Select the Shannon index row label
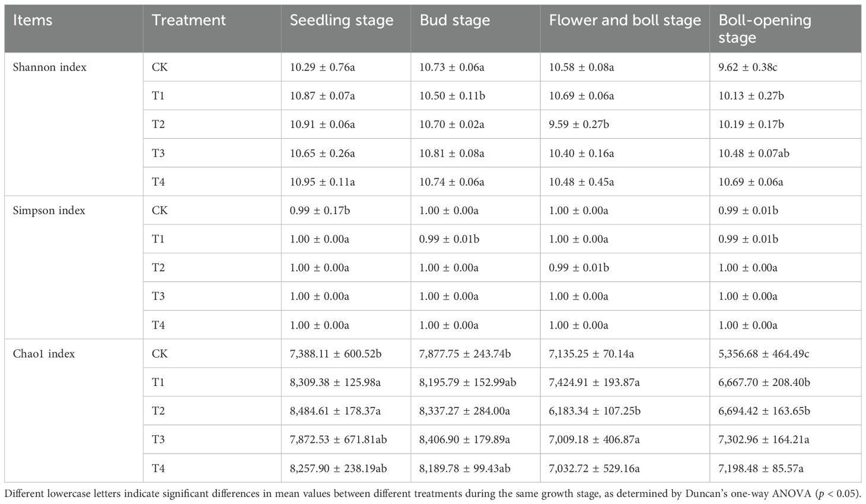 click(x=50, y=68)
